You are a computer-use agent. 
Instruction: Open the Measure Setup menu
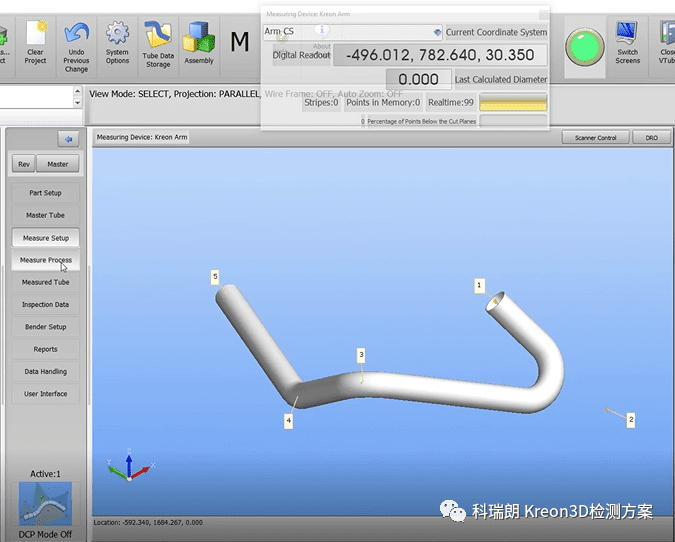pos(46,238)
